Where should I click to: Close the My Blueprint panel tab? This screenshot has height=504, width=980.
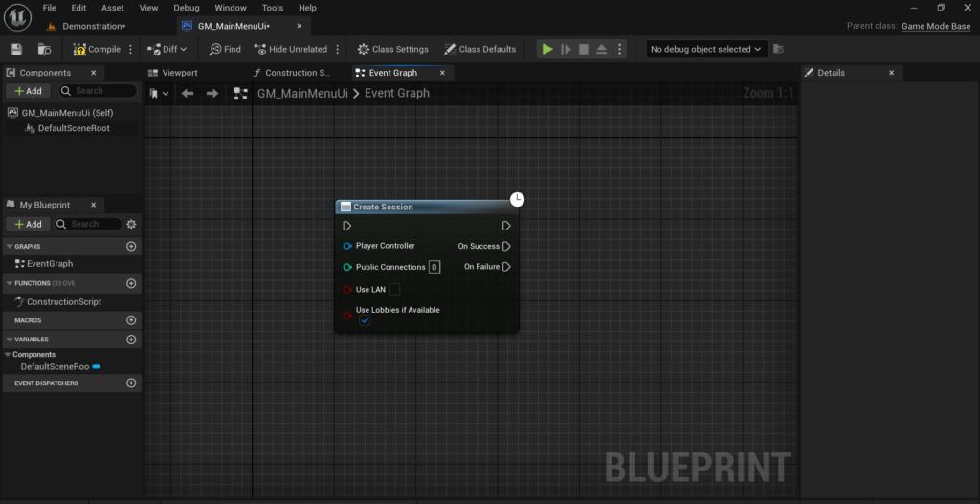[93, 205]
